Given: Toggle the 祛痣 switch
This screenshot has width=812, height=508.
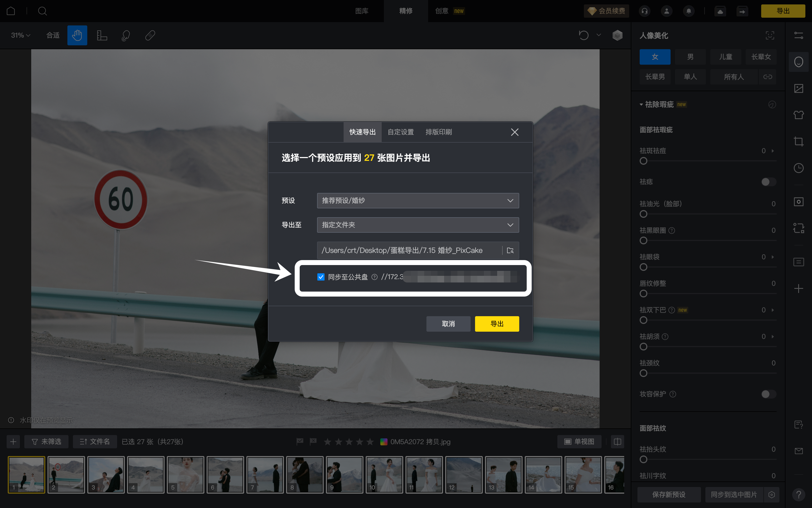Looking at the screenshot, I should [x=768, y=182].
